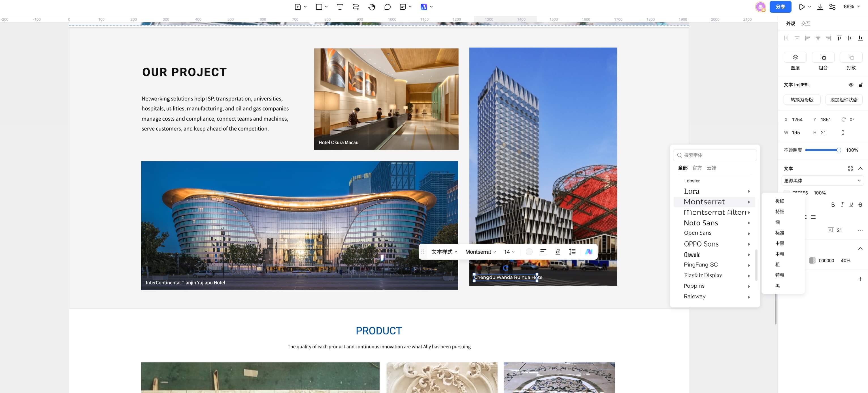This screenshot has height=393, width=868.
Task: Click the 组合 group button
Action: click(823, 57)
